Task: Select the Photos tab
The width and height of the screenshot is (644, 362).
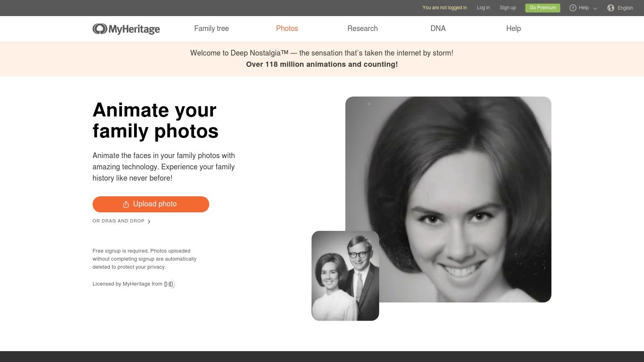Action: 287,29
